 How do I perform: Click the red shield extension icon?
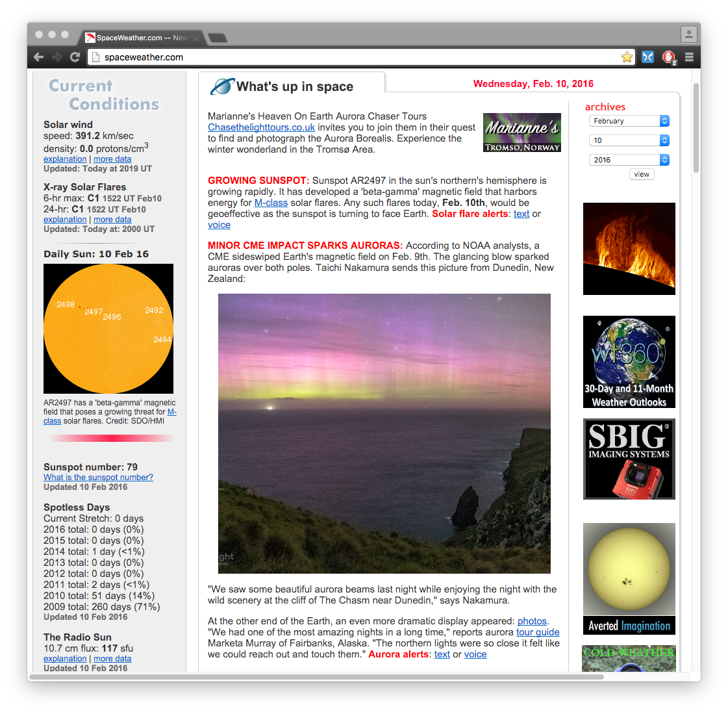[668, 57]
